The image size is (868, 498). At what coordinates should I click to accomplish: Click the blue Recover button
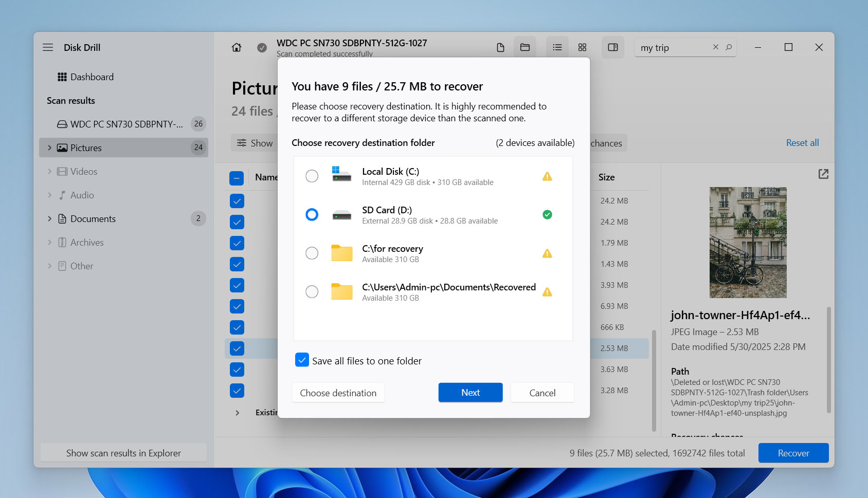tap(793, 453)
